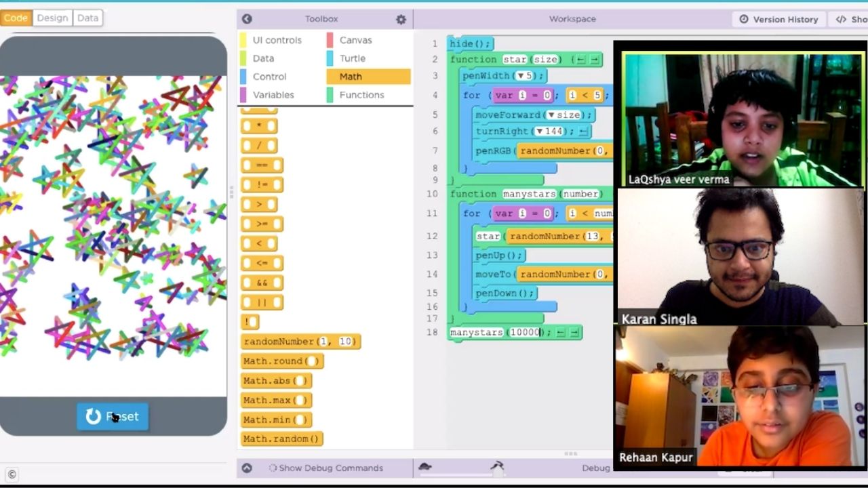This screenshot has width=868, height=488.
Task: Click the Debug button
Action: (x=595, y=468)
